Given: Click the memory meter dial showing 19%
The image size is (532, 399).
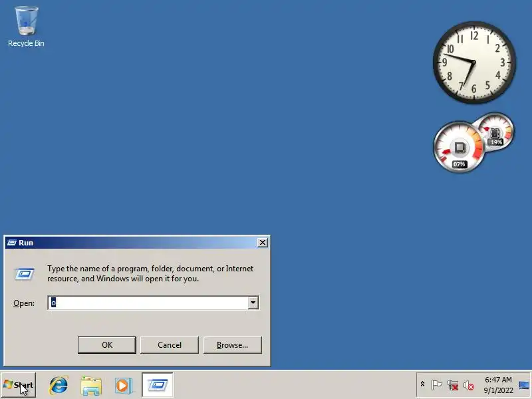Looking at the screenshot, I should [x=496, y=131].
